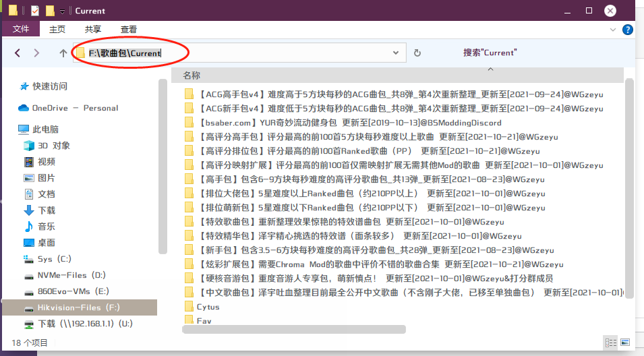This screenshot has height=356, width=644.
Task: Open the 文件 menu
Action: [x=21, y=29]
